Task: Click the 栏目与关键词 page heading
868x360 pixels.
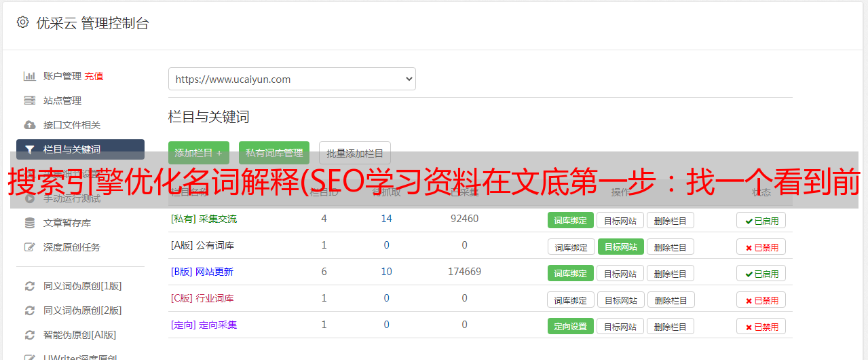Action: (x=209, y=117)
